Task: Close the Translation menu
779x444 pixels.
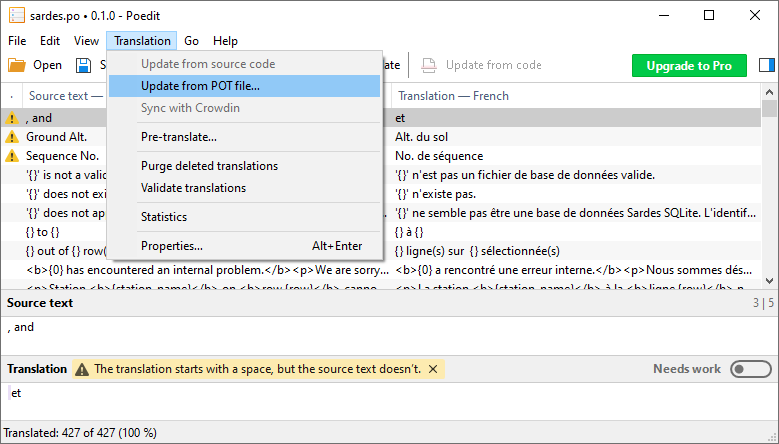Action: pos(142,41)
